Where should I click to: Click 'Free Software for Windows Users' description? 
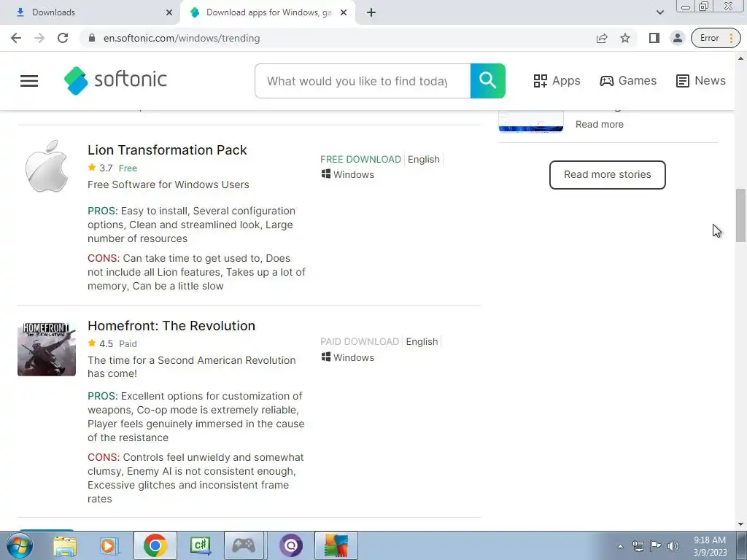pos(169,184)
